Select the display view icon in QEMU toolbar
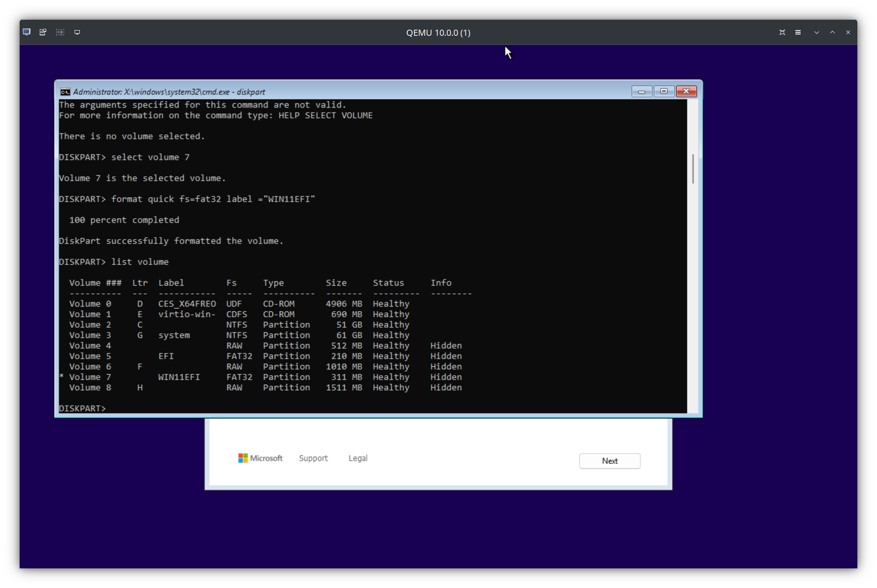 (x=26, y=32)
